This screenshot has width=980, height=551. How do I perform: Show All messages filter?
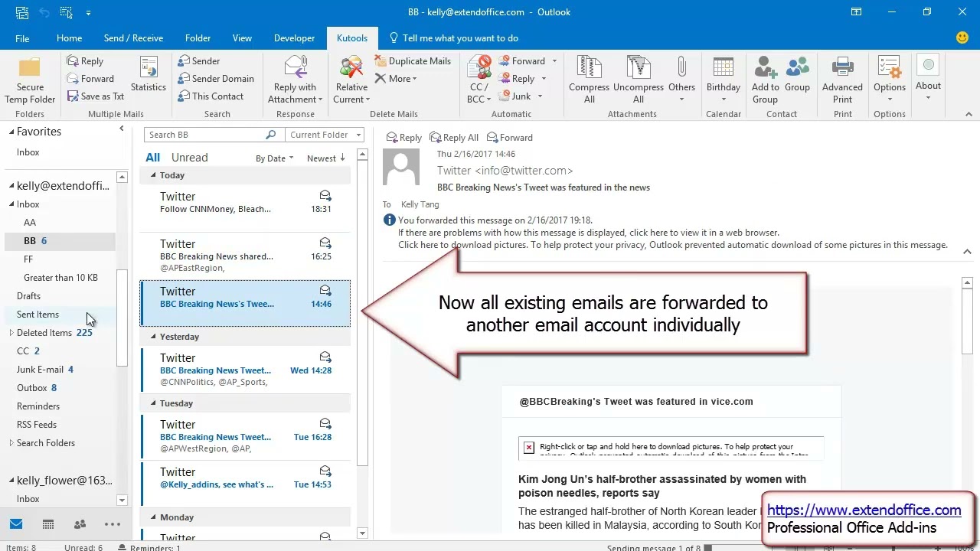point(153,158)
